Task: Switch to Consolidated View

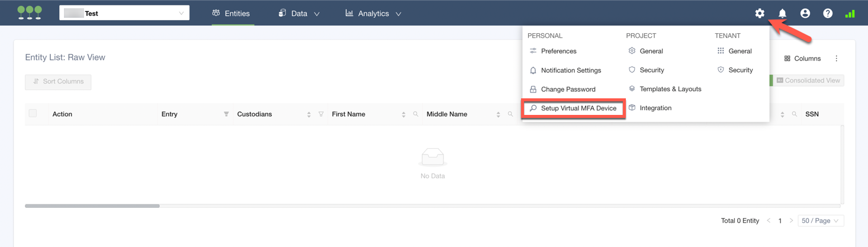Action: pyautogui.click(x=808, y=81)
